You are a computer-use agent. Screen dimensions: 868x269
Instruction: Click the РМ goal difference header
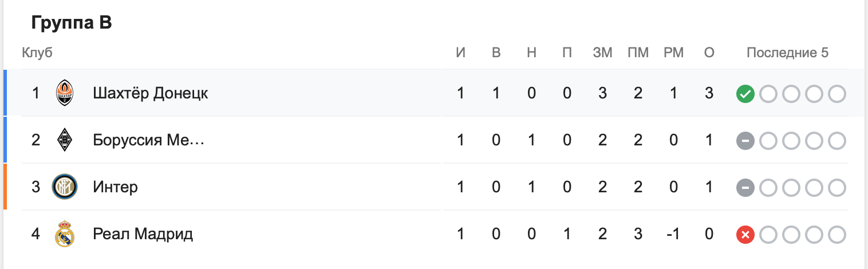point(674,53)
